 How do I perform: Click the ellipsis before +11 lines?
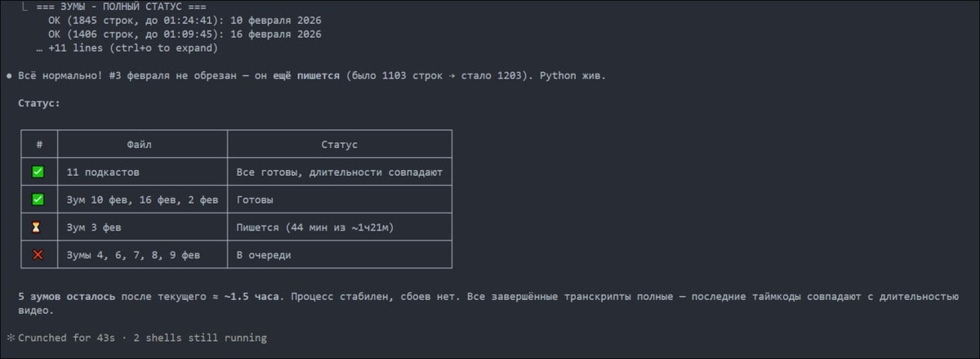click(x=39, y=48)
